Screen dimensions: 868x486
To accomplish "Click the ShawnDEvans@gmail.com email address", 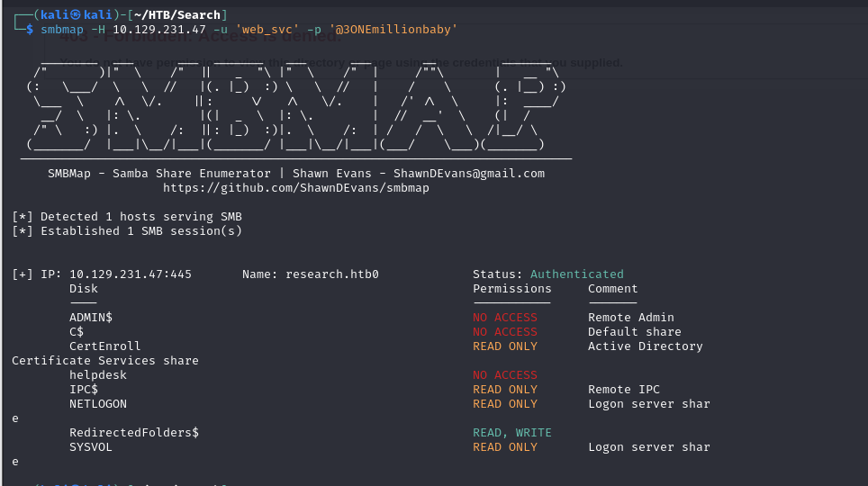I will click(x=469, y=174).
